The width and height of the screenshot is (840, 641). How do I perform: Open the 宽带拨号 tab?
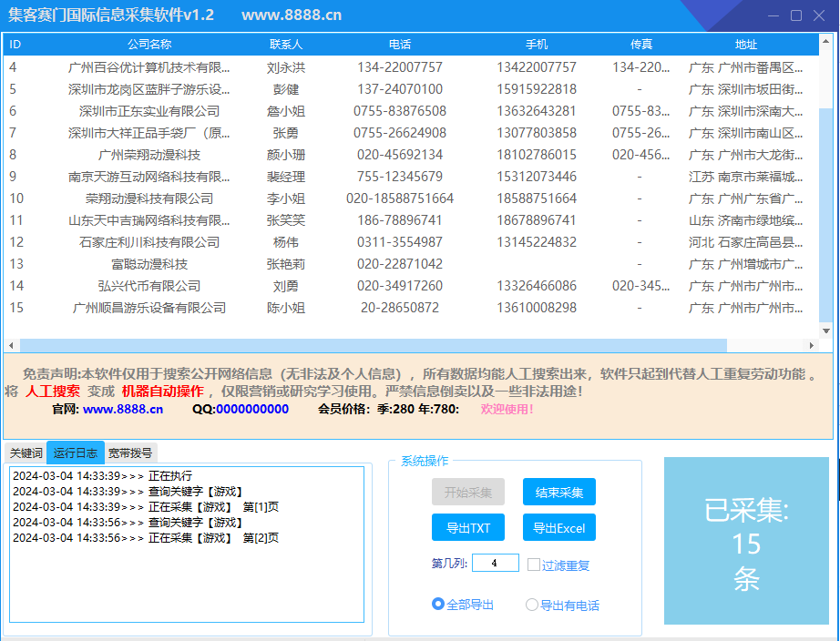coord(131,453)
